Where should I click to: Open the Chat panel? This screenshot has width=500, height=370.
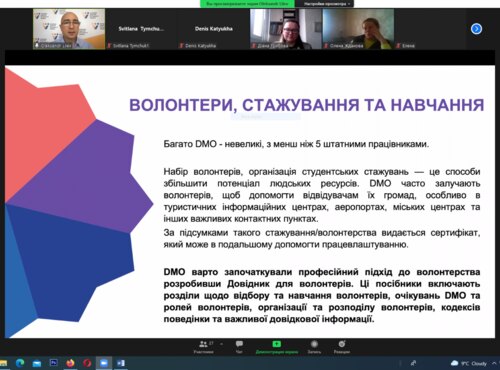point(239,347)
